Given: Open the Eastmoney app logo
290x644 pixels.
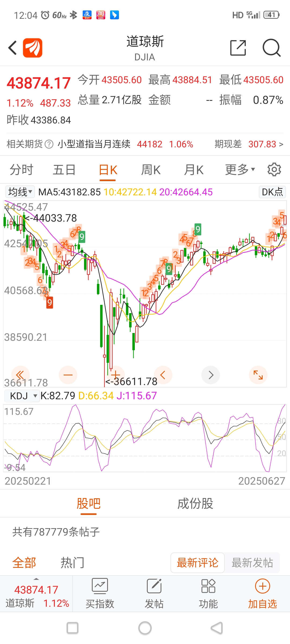Looking at the screenshot, I should (32, 48).
